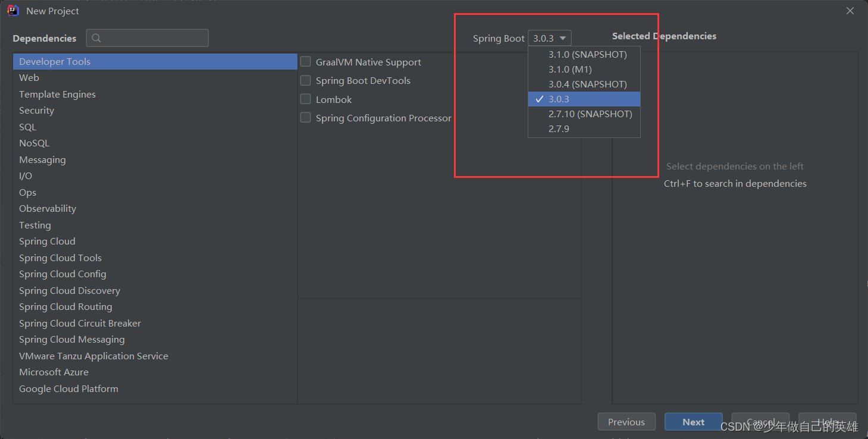The height and width of the screenshot is (439, 868).
Task: Open Spring Cloud Messaging category
Action: point(155,340)
